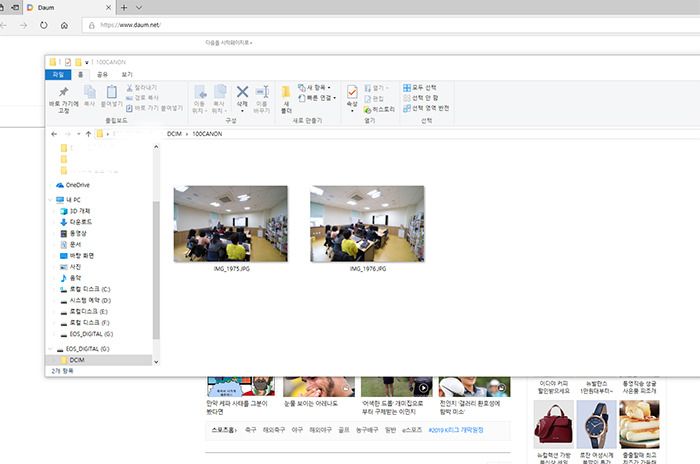The image size is (700, 464).
Task: Switch to the 홈 ribbon tab
Action: (x=81, y=75)
